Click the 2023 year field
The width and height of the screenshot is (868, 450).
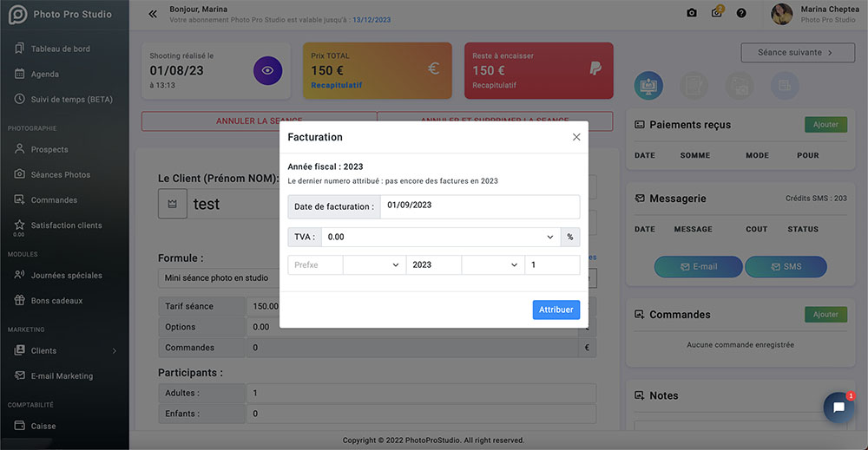[433, 264]
